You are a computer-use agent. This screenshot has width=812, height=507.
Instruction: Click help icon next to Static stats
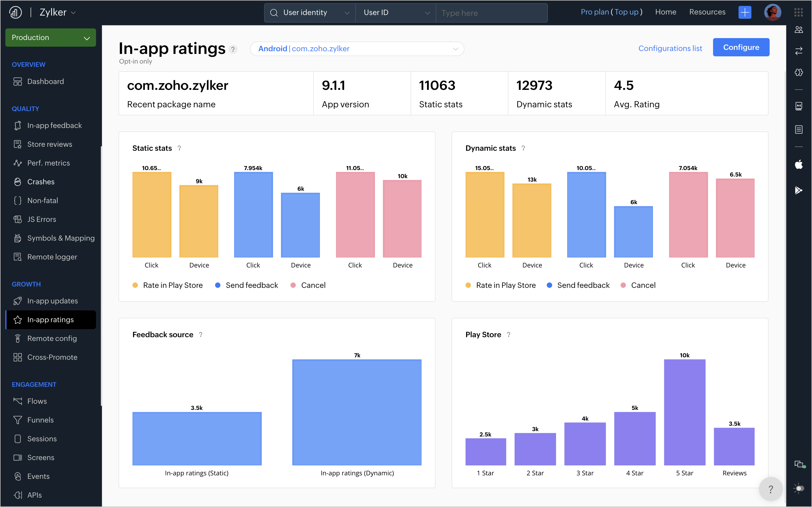tap(179, 148)
